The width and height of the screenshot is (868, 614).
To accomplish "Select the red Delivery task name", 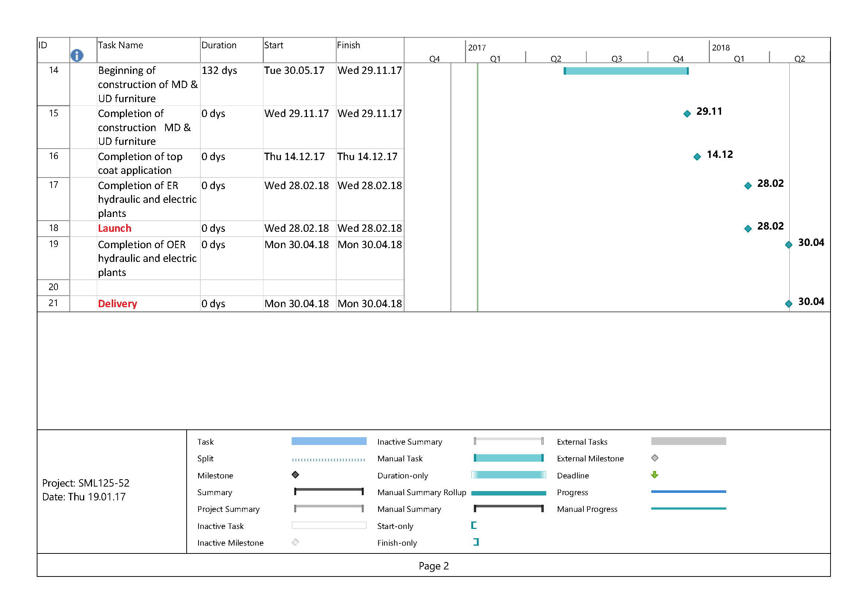I will pos(117,304).
